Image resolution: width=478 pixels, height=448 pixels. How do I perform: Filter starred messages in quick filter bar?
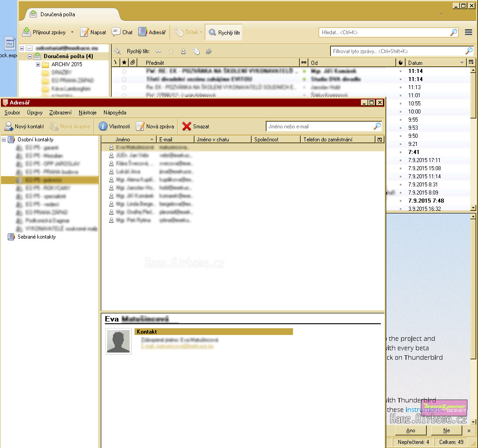tap(171, 51)
